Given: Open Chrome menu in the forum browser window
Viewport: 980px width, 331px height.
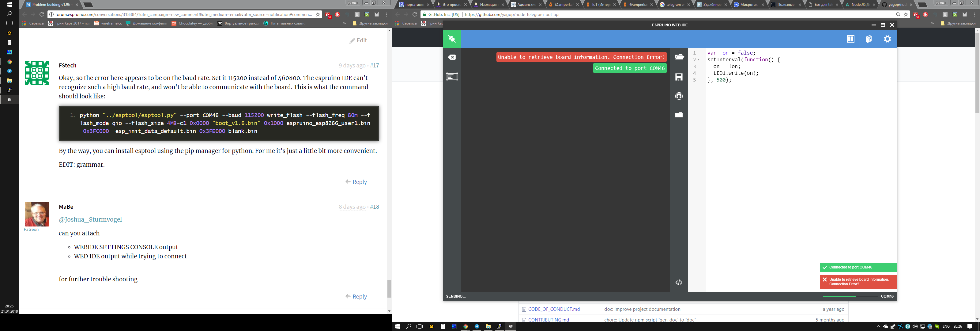Looking at the screenshot, I should pyautogui.click(x=386, y=14).
